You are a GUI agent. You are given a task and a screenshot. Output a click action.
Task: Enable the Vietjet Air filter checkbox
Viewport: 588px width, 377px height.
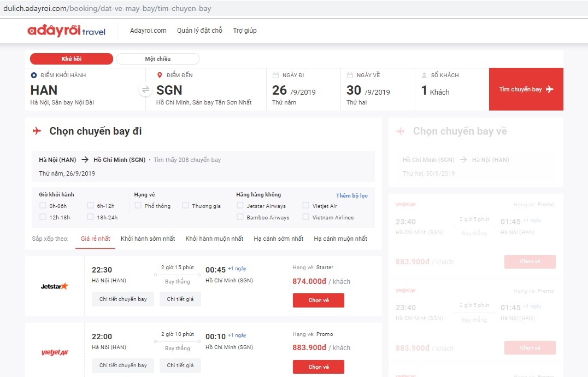coord(305,206)
